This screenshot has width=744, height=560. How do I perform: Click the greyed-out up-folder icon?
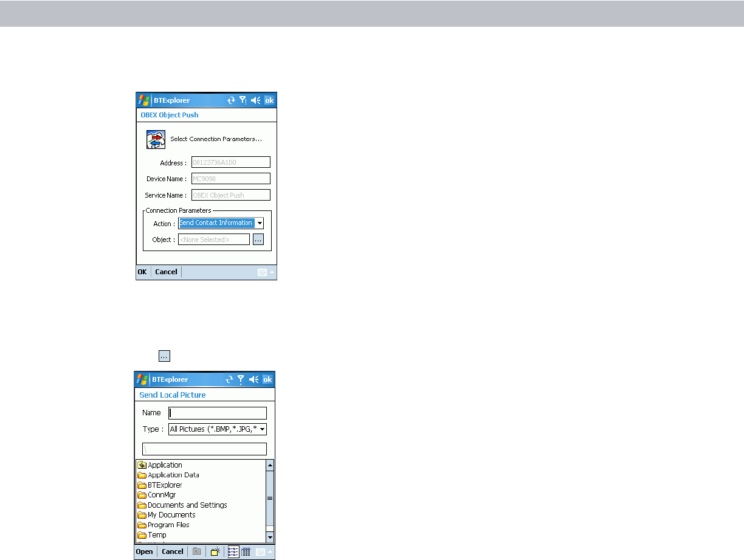click(197, 551)
